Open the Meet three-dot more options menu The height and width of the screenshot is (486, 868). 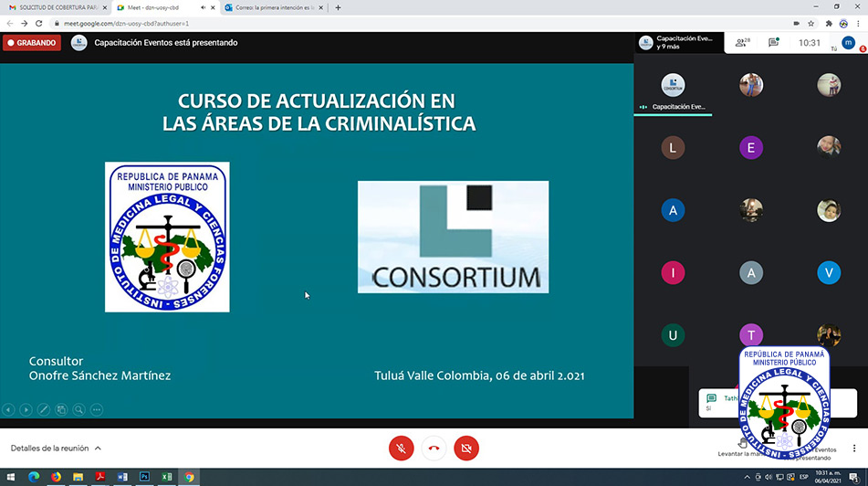[854, 448]
